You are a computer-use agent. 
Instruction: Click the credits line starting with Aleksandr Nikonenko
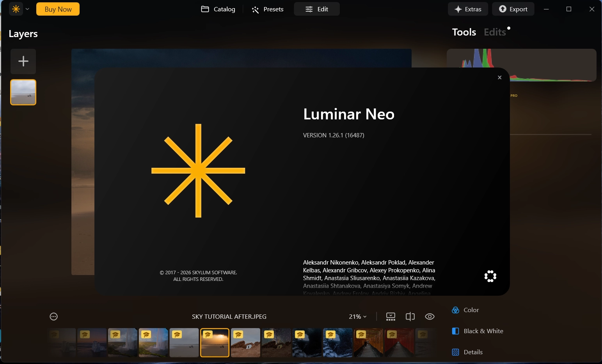coord(369,263)
